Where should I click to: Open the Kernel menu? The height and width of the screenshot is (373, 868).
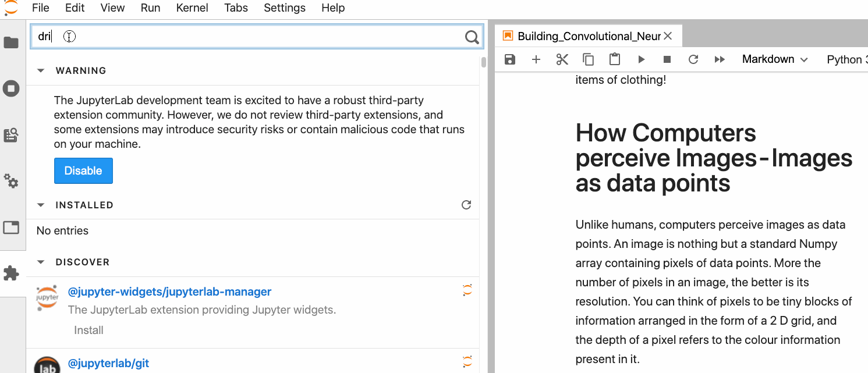pyautogui.click(x=192, y=8)
